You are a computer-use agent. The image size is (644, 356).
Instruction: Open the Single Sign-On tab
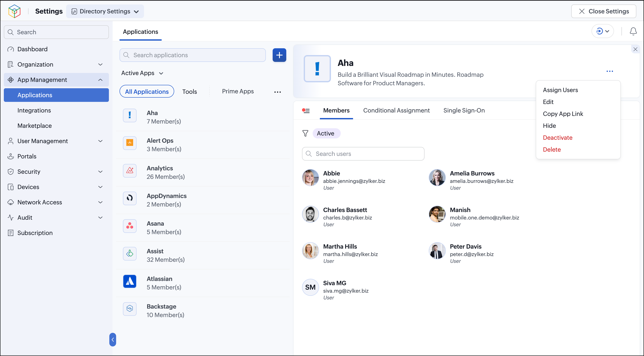point(464,111)
